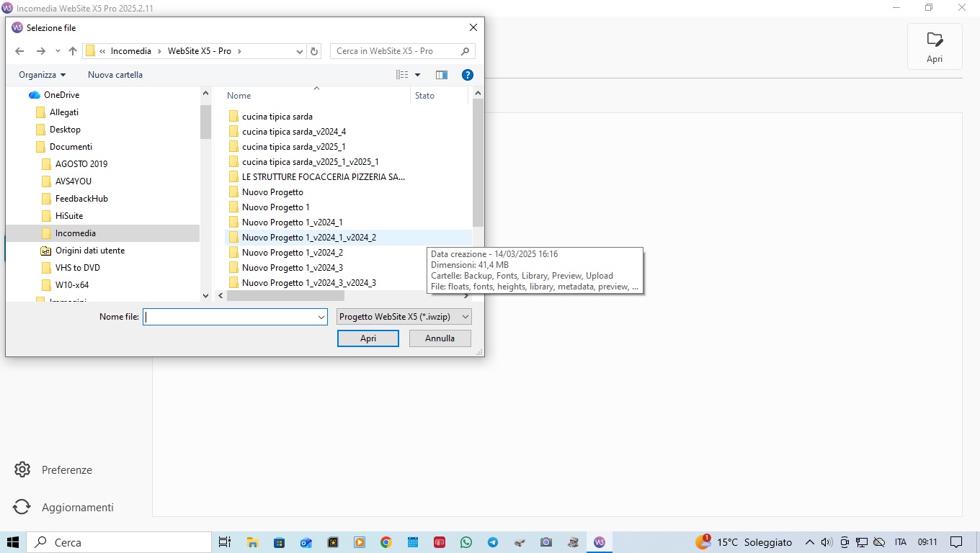The height and width of the screenshot is (553, 980).
Task: Go up one folder level arrow
Action: [73, 51]
